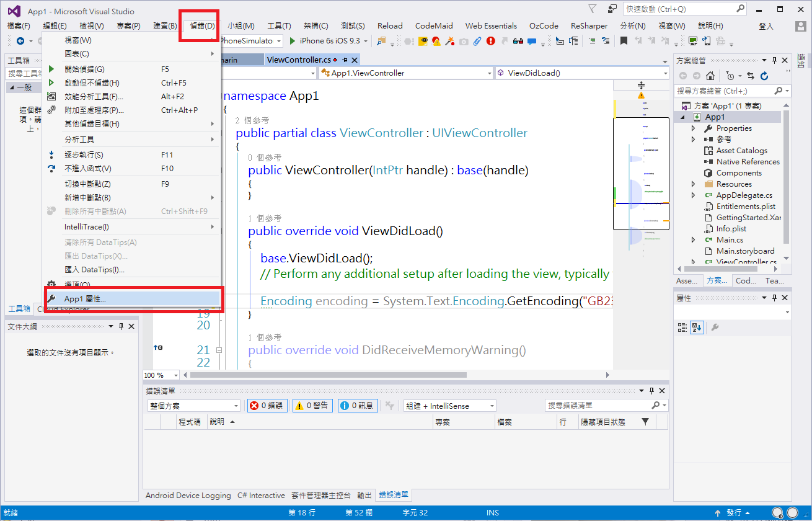Click the split editor icon above minimap
The height and width of the screenshot is (521, 812).
[x=642, y=85]
